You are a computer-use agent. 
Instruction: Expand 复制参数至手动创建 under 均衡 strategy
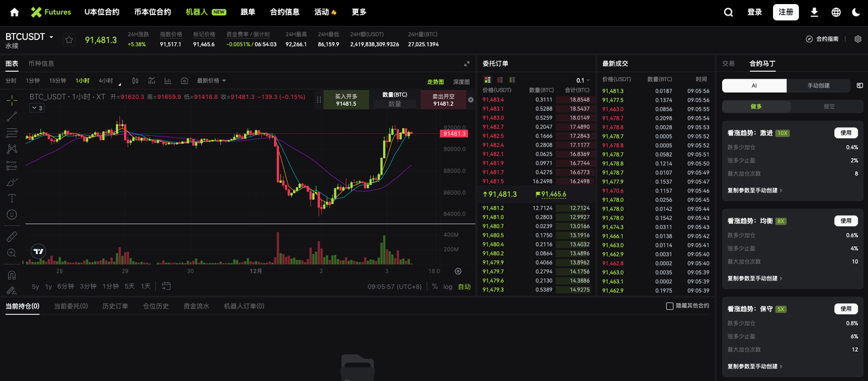[755, 278]
